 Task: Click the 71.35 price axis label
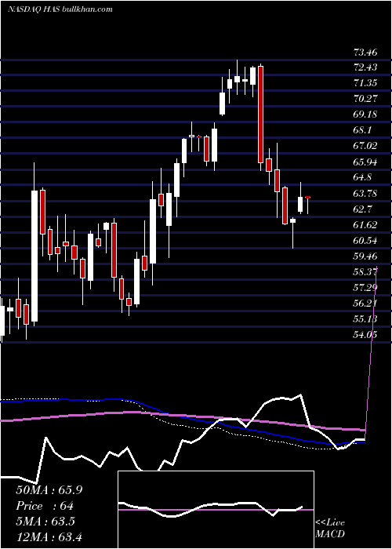pyautogui.click(x=365, y=83)
